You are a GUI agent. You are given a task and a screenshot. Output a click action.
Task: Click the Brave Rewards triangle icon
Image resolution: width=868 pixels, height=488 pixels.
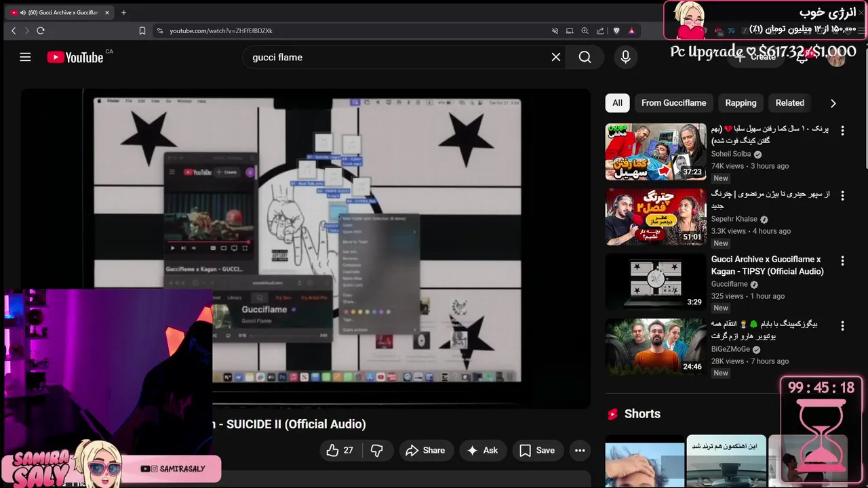pyautogui.click(x=631, y=30)
